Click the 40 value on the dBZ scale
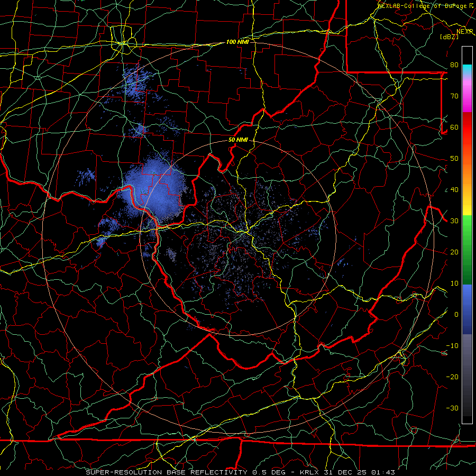476x476 pixels. tap(454, 190)
